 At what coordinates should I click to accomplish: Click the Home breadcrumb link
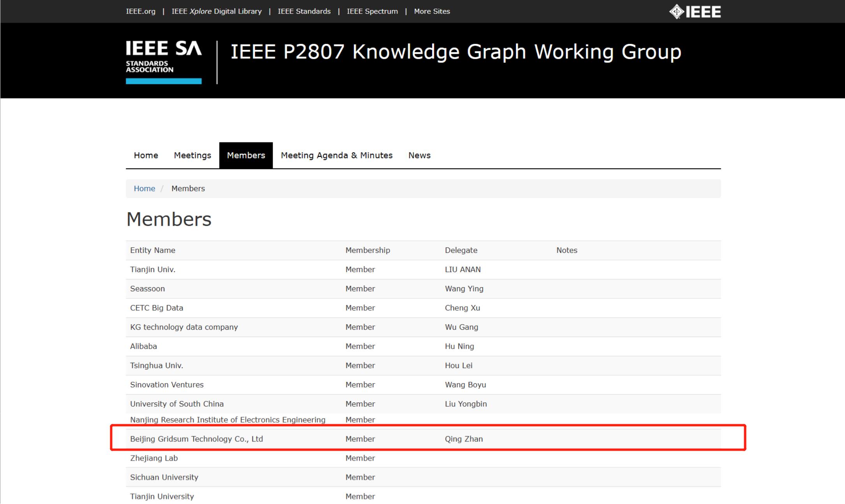click(144, 188)
